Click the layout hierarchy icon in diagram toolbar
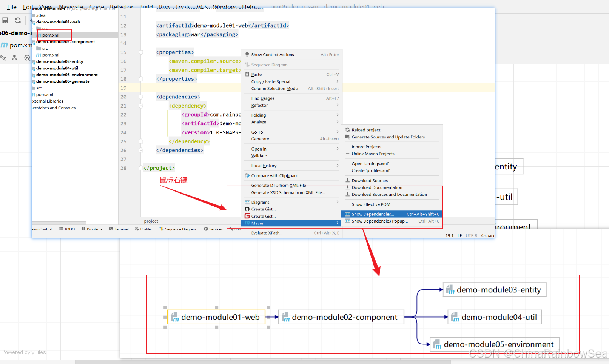This screenshot has width=609, height=364. 15,58
